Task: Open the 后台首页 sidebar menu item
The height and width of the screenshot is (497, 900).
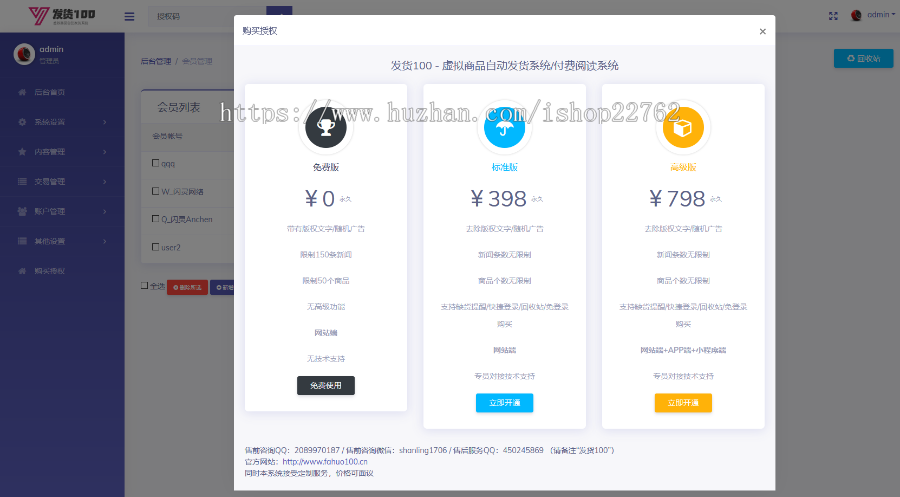Action: point(62,92)
